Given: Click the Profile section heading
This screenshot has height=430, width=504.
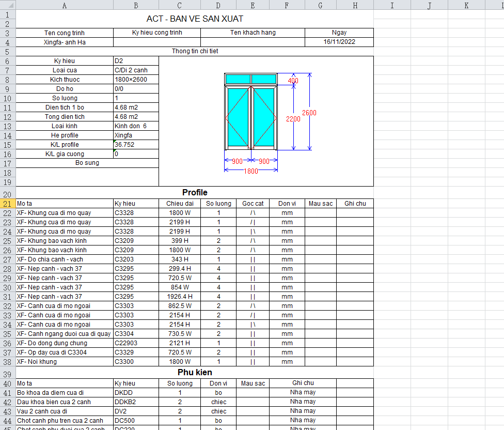Looking at the screenshot, I should click(x=195, y=193).
